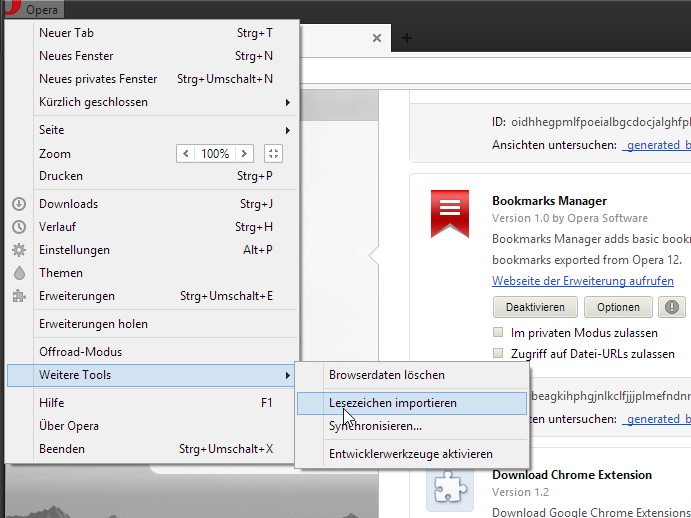Select Browserdaten löschen in submenu
The height and width of the screenshot is (518, 691).
point(412,375)
